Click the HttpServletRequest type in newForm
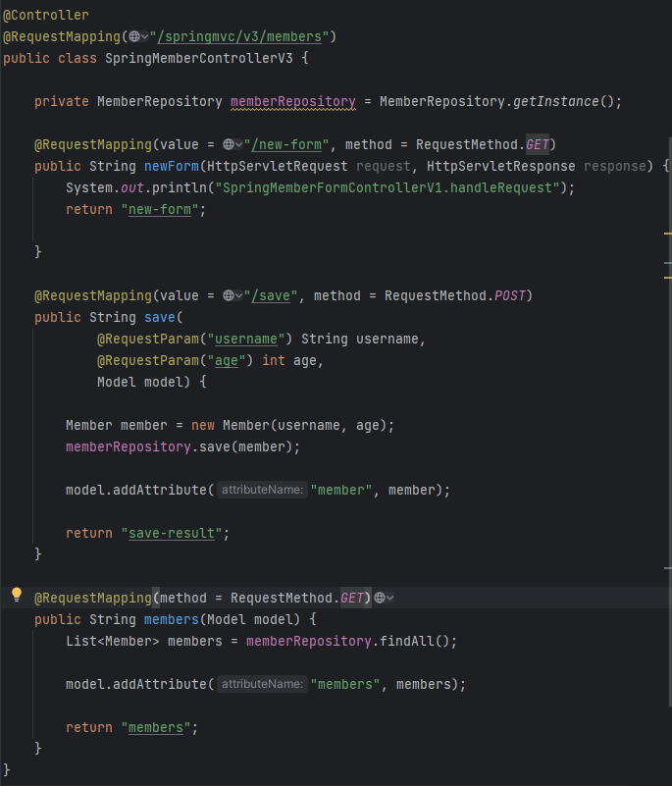Image resolution: width=672 pixels, height=786 pixels. (277, 167)
